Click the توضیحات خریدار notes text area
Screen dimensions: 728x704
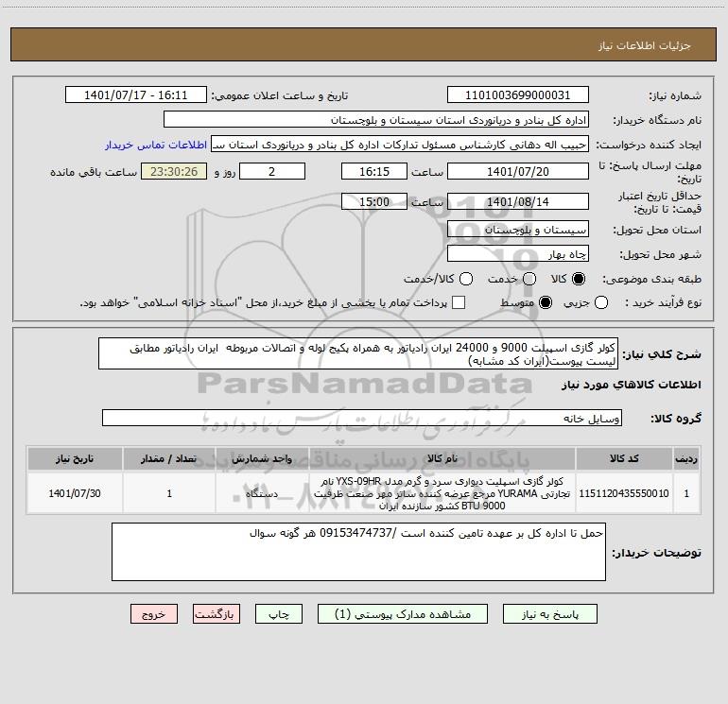coord(358,552)
